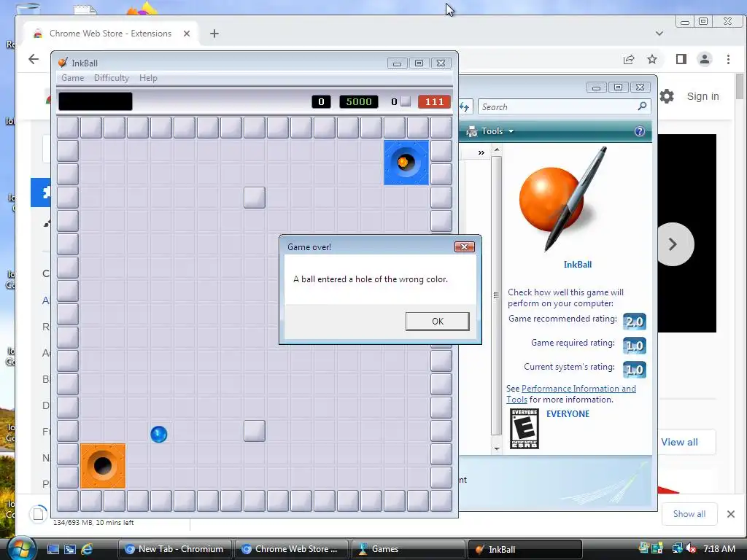This screenshot has height=560, width=747.
Task: Open the Game menu in InkBall
Action: 72,77
